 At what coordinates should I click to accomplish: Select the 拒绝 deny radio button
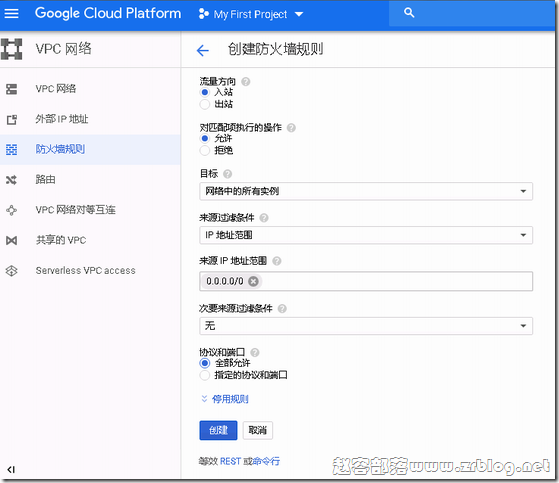tap(205, 150)
